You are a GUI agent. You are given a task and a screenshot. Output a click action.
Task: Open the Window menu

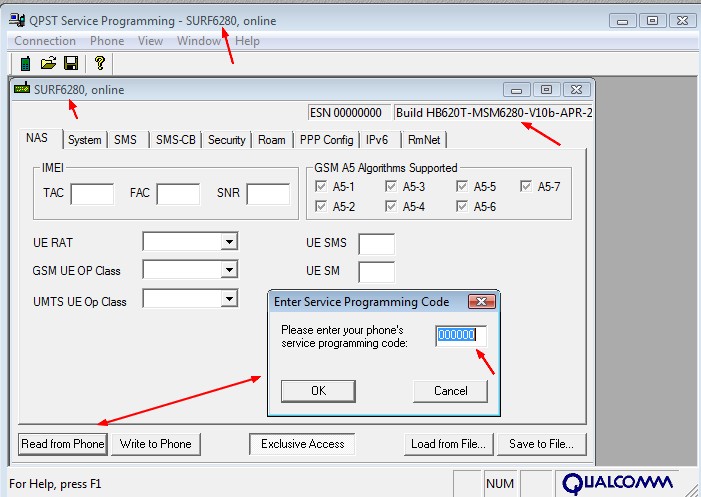coord(198,41)
